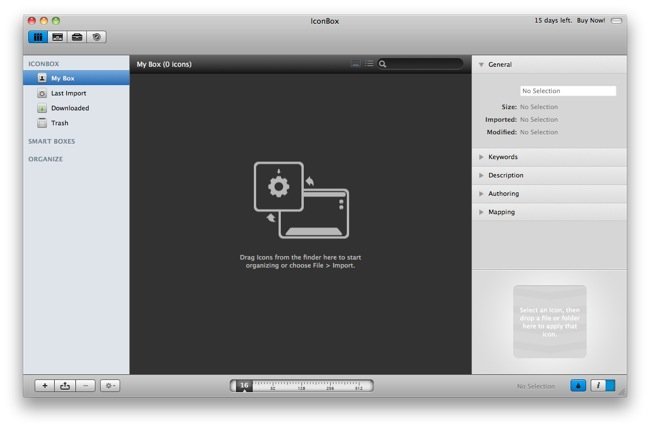Switch to the My Box shelves mode
This screenshot has height=429, width=650.
pos(38,37)
